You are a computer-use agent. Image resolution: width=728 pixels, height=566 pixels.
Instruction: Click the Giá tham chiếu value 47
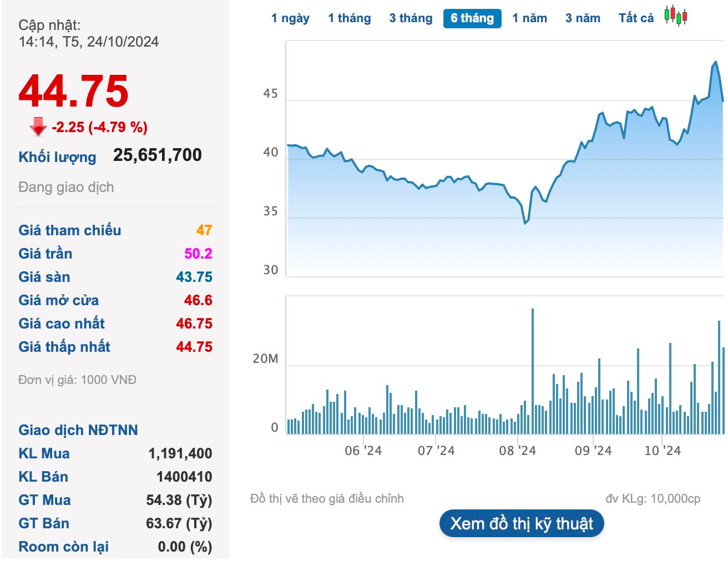tap(204, 230)
